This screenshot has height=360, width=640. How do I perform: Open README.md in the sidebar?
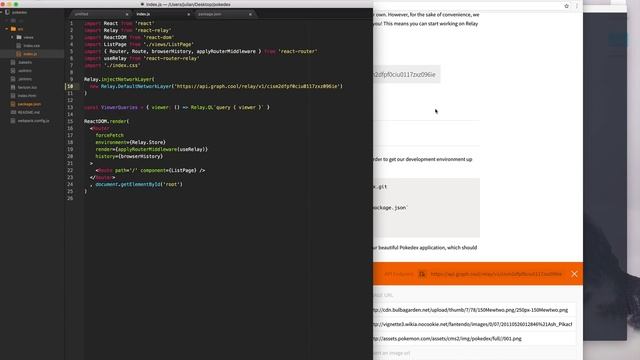pyautogui.click(x=28, y=112)
